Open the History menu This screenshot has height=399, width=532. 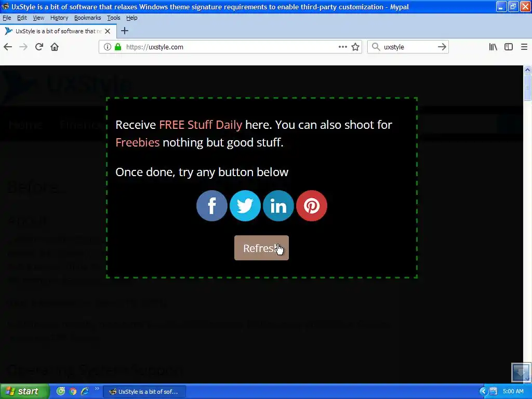pyautogui.click(x=59, y=18)
